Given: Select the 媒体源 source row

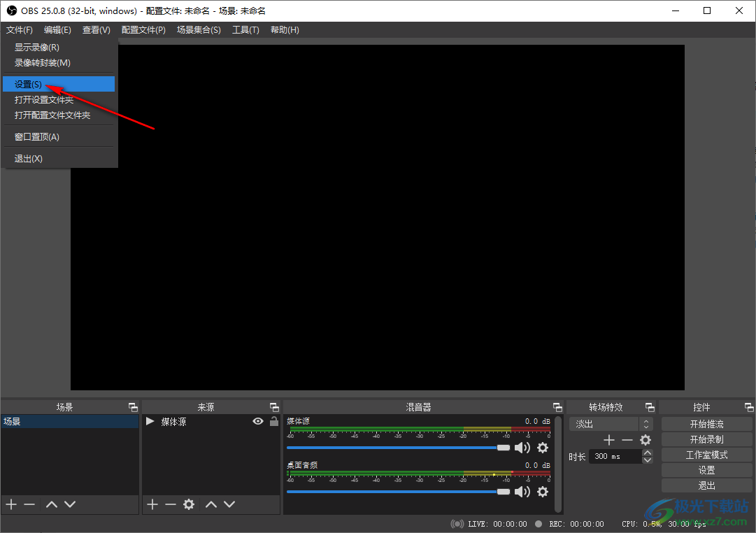Looking at the screenshot, I should 211,422.
